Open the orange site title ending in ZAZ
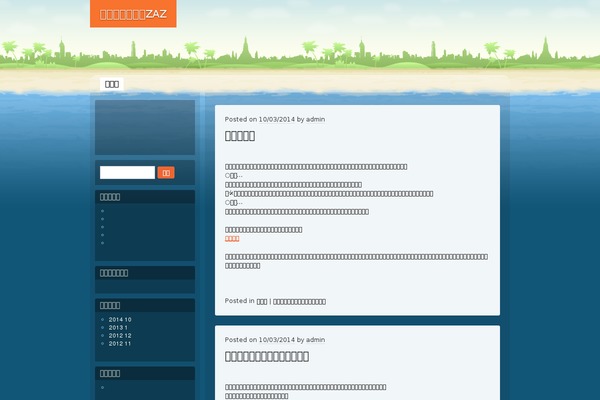Screen dimensions: 600x400 click(x=133, y=14)
